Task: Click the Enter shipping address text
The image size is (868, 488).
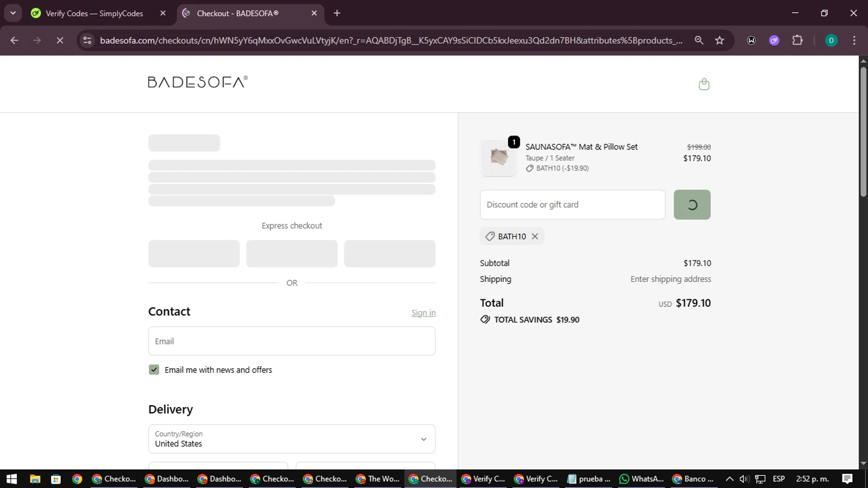Action: coord(671,279)
